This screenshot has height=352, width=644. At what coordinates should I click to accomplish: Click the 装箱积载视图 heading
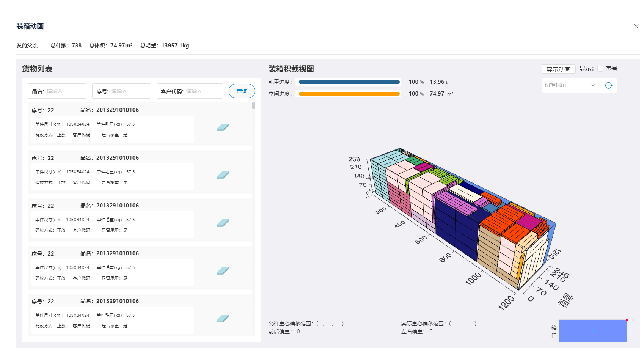coord(291,69)
